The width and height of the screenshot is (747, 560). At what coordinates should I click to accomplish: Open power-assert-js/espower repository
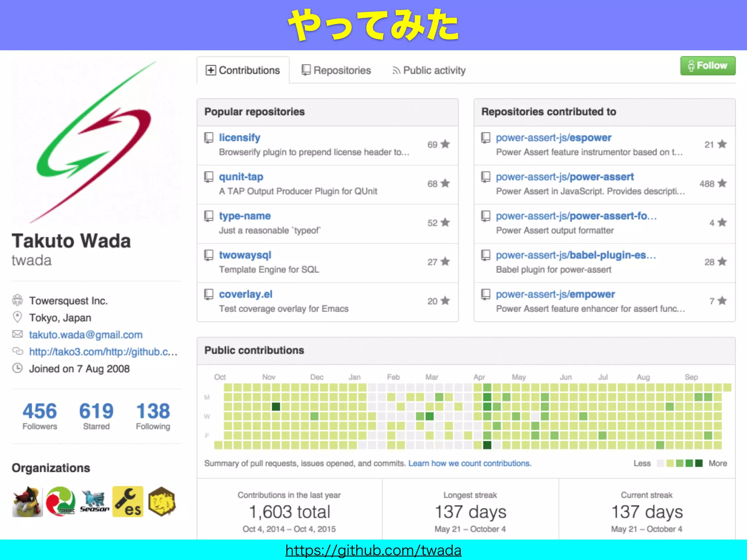tap(553, 137)
